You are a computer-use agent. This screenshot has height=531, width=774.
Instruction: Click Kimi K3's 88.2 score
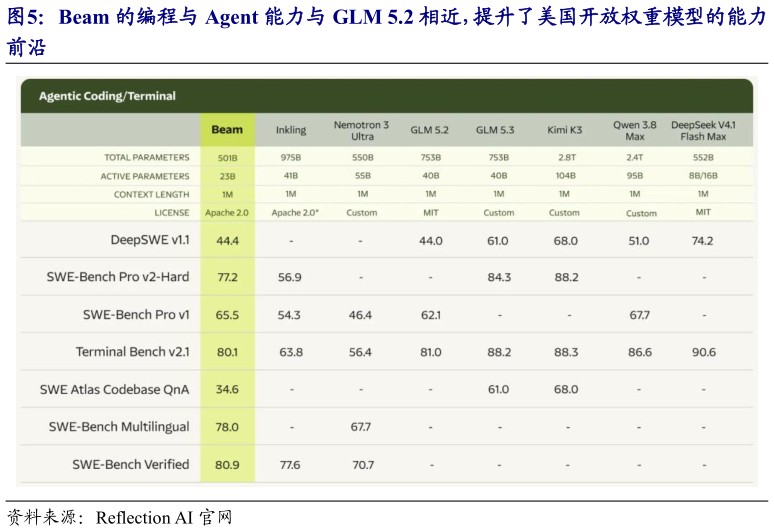pos(567,277)
